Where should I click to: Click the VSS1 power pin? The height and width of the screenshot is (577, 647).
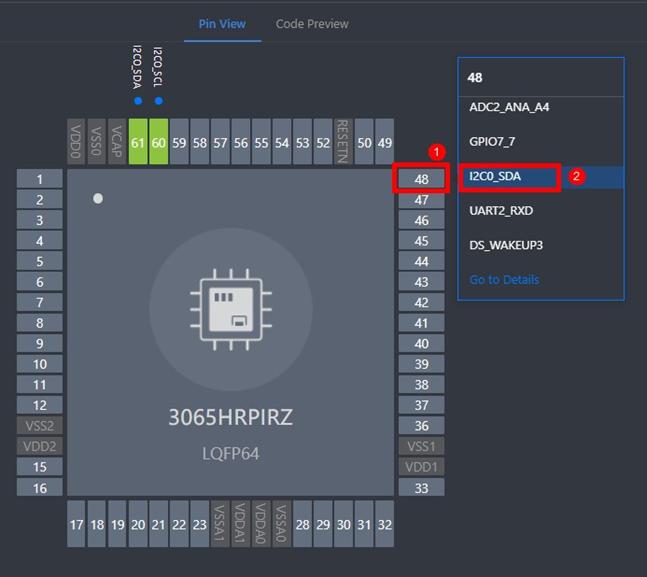[x=421, y=446]
